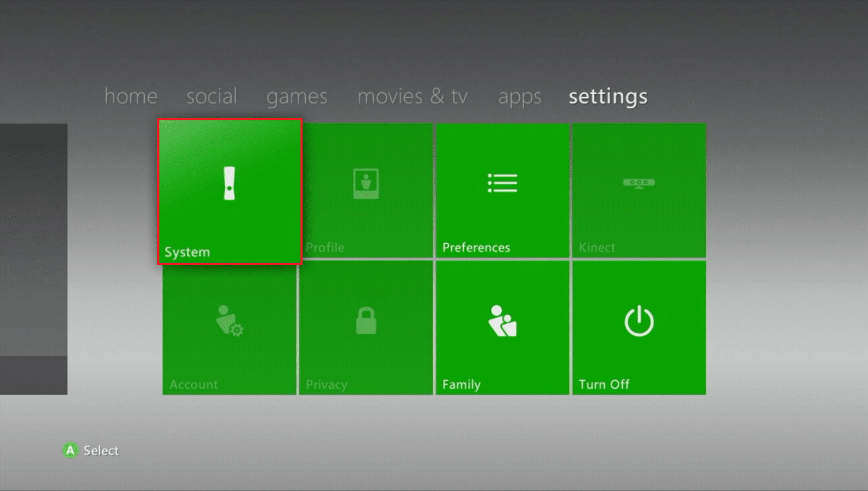Switch to the apps tab
868x491 pixels.
coord(520,97)
